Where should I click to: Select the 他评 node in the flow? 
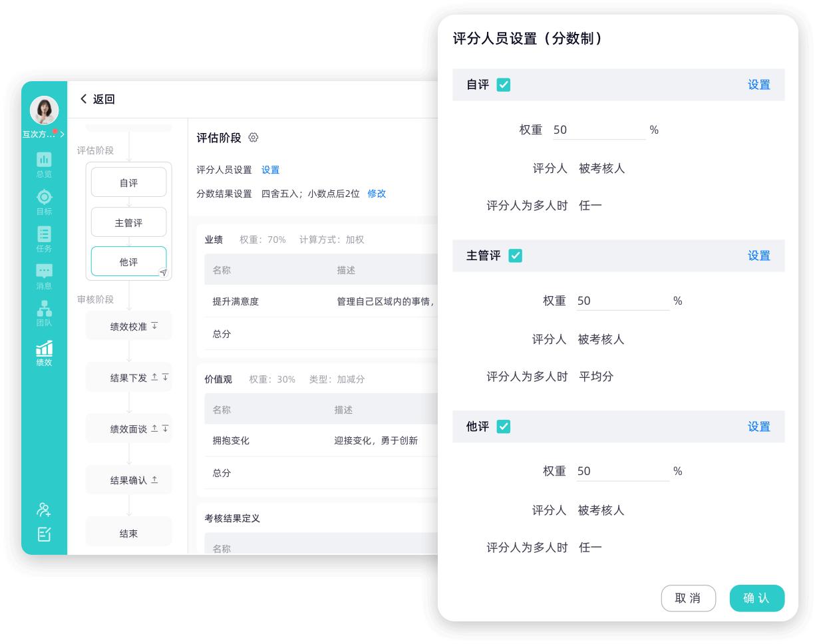(128, 261)
